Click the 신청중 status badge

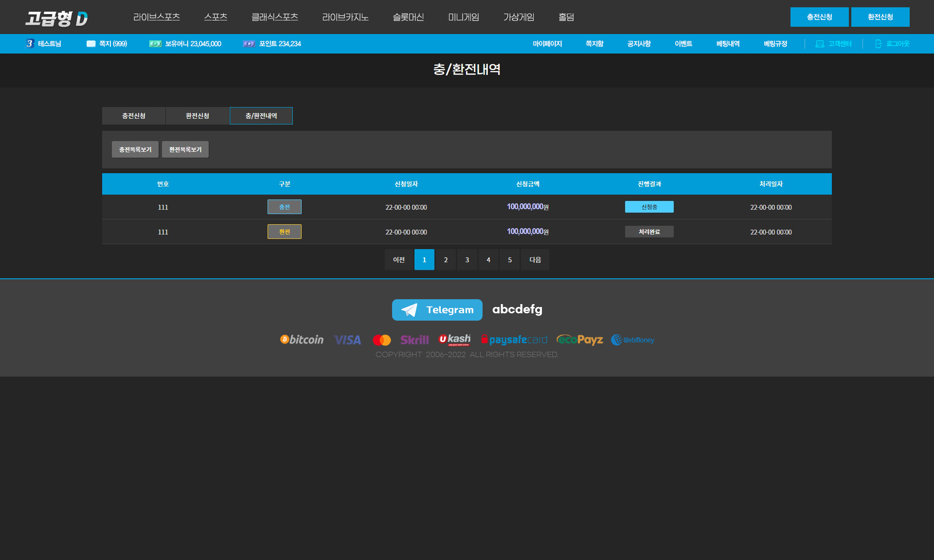click(x=649, y=207)
